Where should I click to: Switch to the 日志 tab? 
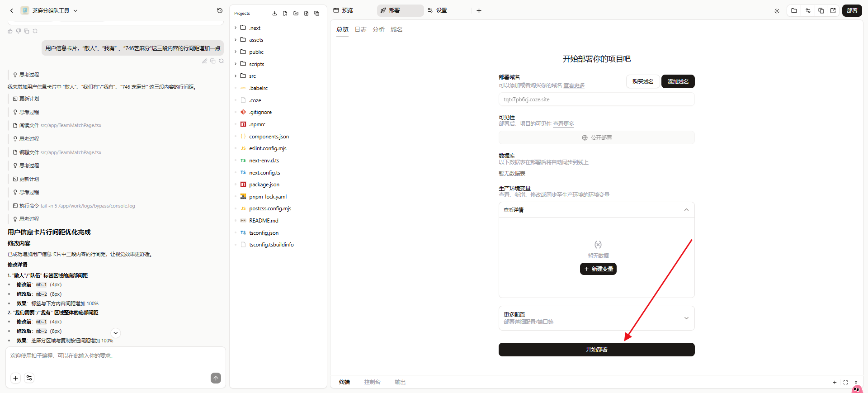[x=360, y=29]
